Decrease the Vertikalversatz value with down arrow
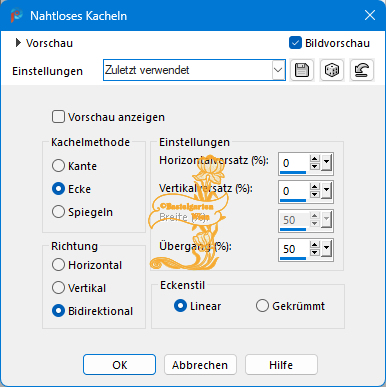The width and height of the screenshot is (386, 387). point(314,195)
